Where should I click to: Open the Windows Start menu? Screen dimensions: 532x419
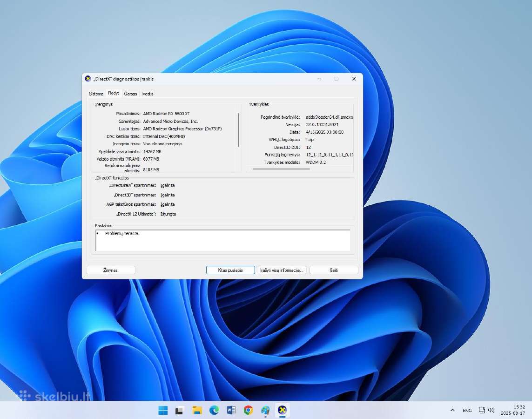pos(163,410)
